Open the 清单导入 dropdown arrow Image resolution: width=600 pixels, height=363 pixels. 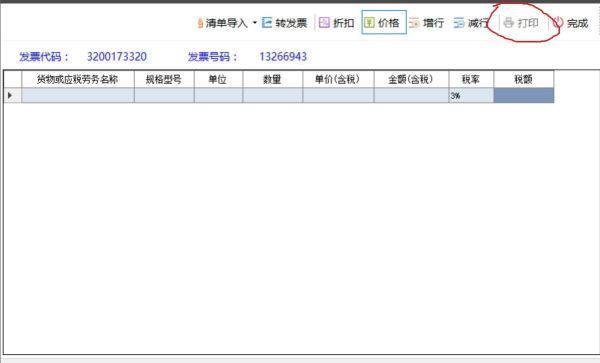(x=255, y=23)
